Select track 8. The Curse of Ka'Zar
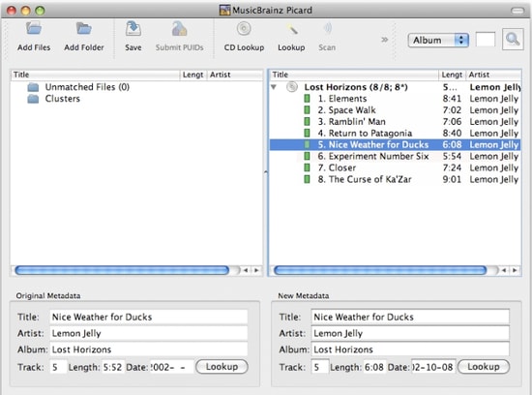532x395 pixels. pyautogui.click(x=365, y=180)
